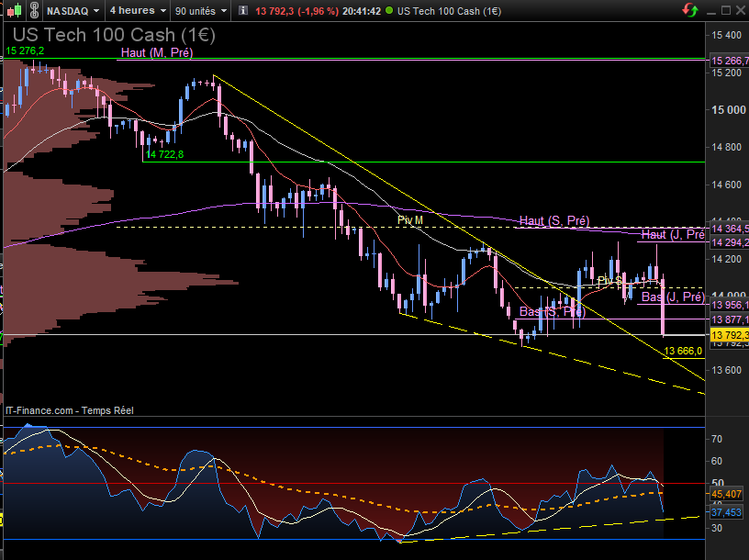749x560 pixels.
Task: Click the US Tech 100 Cash (1€) toolbar label
Action: (x=449, y=11)
